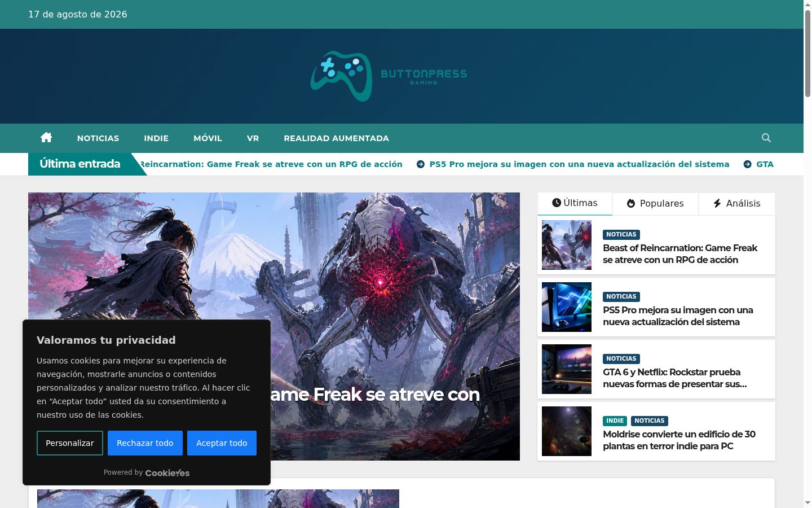Open the search magnifier icon
Viewport: 812px width, 508px height.
(x=766, y=138)
